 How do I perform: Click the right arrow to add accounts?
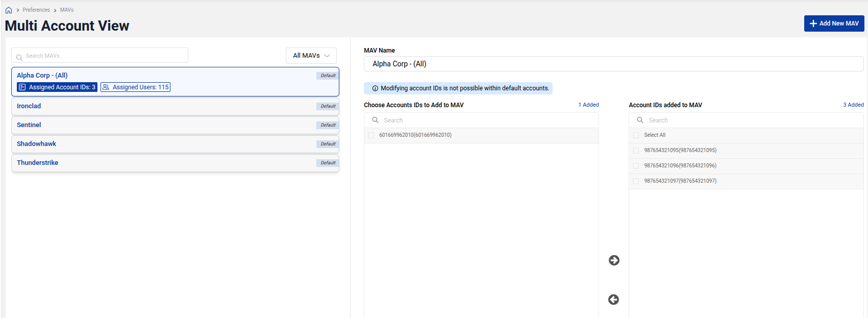tap(614, 260)
